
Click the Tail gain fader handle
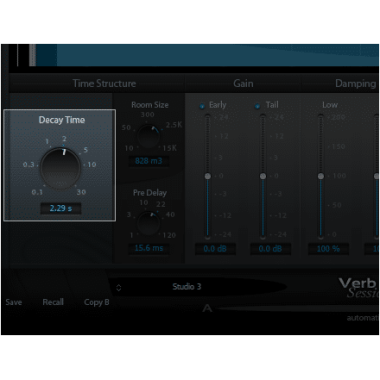tap(263, 176)
